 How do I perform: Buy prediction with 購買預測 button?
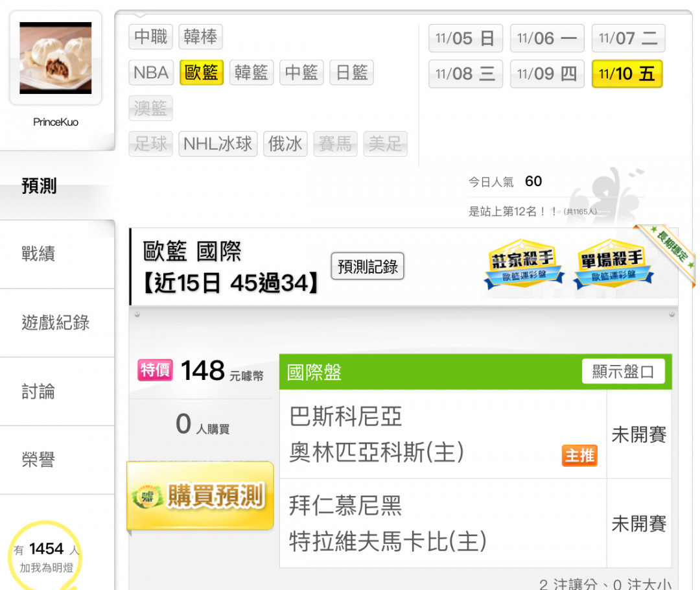click(x=200, y=496)
